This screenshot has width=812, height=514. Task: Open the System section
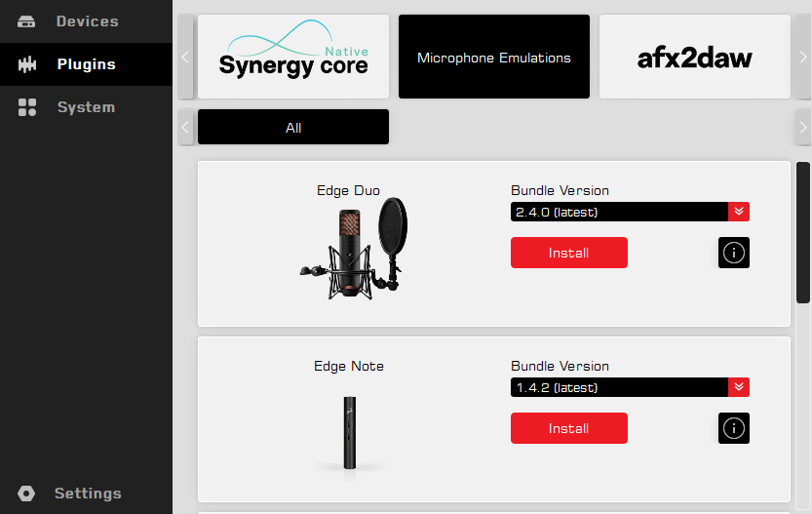86,107
